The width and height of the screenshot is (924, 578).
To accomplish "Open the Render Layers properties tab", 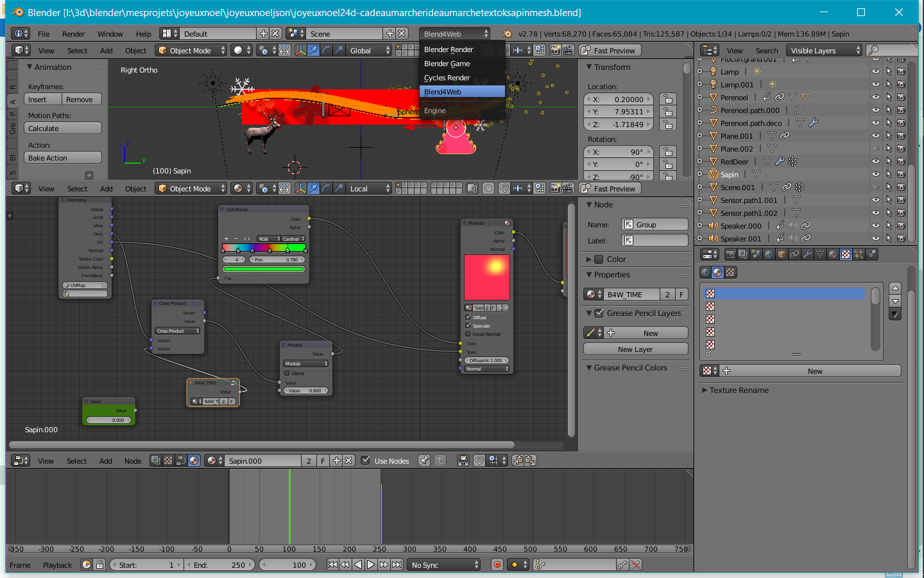I will point(743,254).
